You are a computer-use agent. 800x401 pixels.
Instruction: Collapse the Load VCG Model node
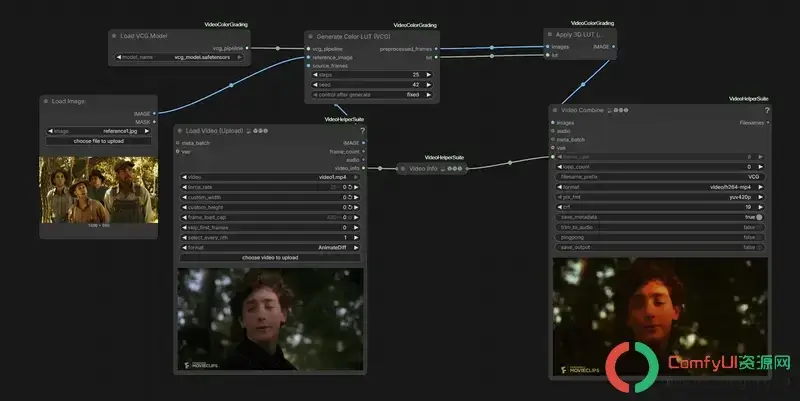click(x=114, y=36)
